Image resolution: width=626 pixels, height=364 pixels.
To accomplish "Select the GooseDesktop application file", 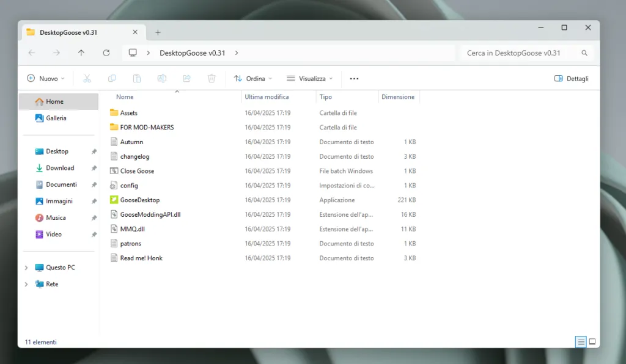I will [139, 200].
